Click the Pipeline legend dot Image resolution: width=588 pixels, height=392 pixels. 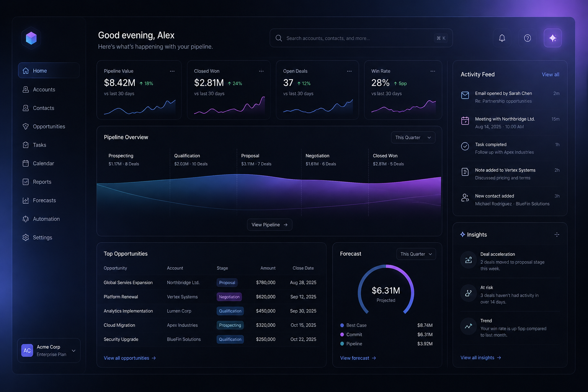pos(342,344)
